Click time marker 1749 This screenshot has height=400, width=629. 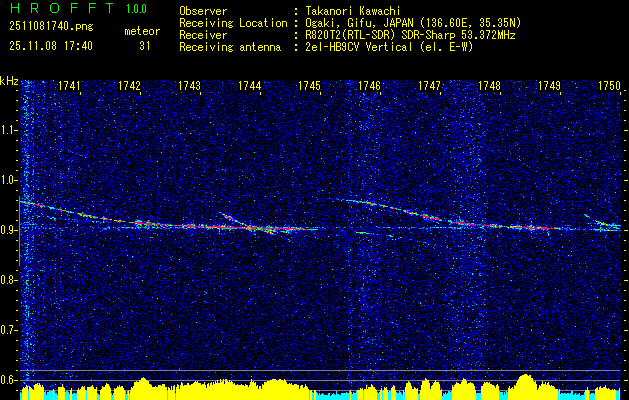point(549,86)
